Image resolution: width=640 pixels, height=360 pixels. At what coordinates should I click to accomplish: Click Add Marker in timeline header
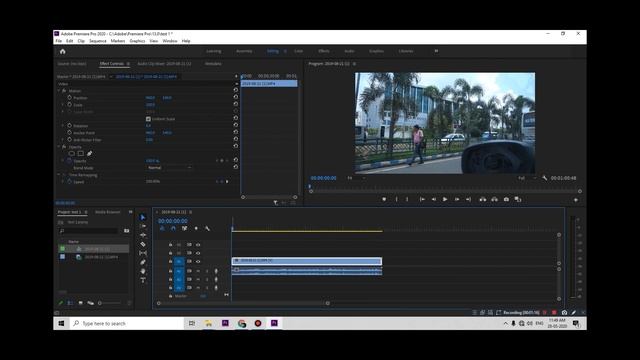[x=196, y=229]
